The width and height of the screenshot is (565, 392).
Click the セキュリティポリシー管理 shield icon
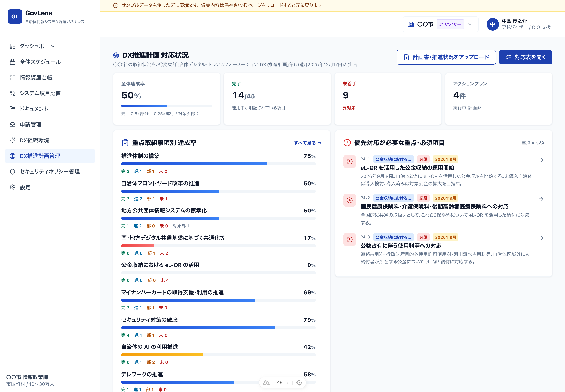13,172
